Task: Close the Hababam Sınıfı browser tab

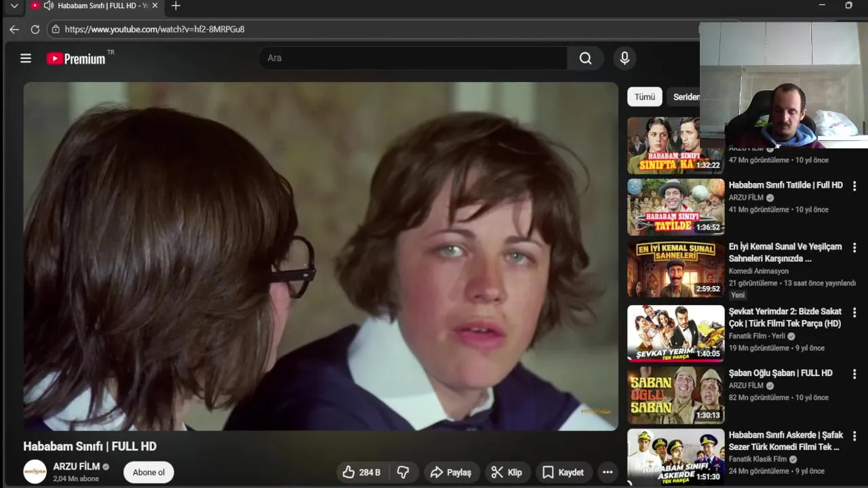Action: pyautogui.click(x=155, y=5)
